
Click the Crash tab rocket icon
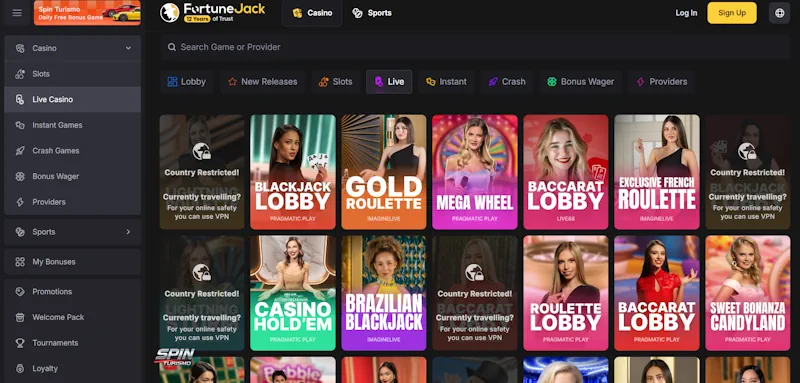click(493, 82)
